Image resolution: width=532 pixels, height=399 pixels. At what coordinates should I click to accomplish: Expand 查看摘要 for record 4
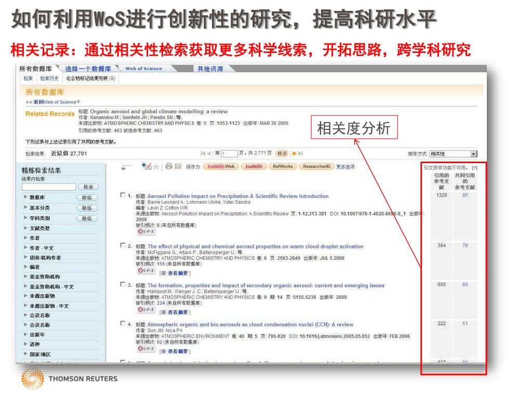click(175, 351)
